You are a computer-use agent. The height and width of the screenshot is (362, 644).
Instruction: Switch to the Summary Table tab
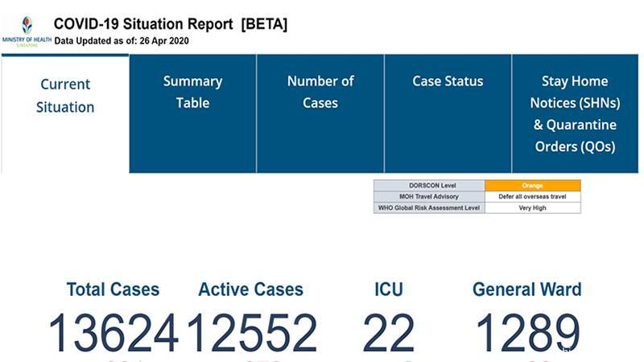tap(192, 92)
